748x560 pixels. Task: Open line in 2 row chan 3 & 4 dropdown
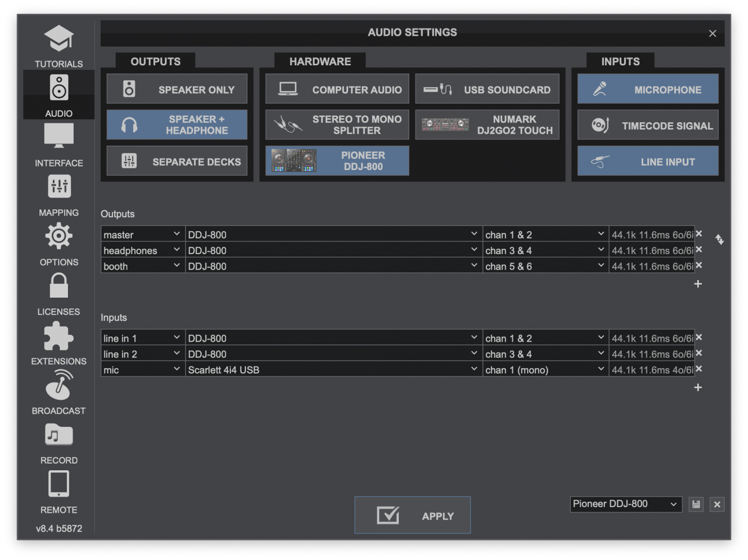pyautogui.click(x=545, y=354)
